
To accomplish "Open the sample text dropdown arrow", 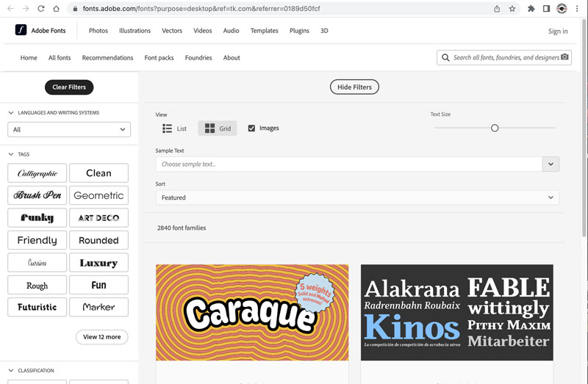I will [551, 164].
